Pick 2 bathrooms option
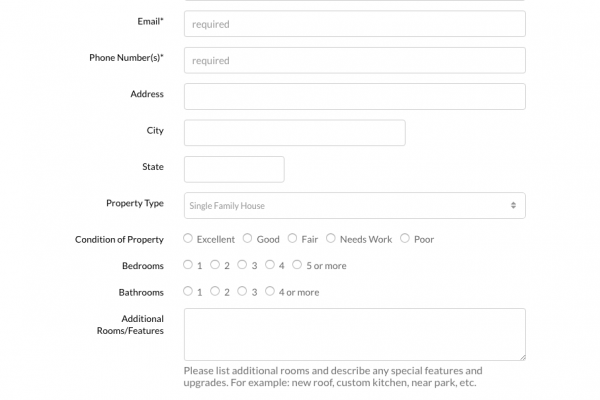600x400 pixels. (x=215, y=292)
